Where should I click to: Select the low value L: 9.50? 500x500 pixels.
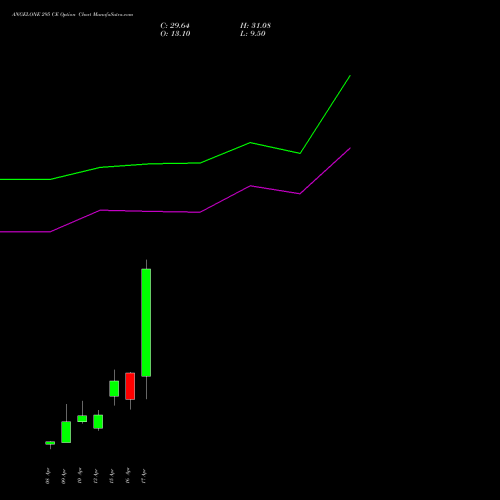(253, 34)
